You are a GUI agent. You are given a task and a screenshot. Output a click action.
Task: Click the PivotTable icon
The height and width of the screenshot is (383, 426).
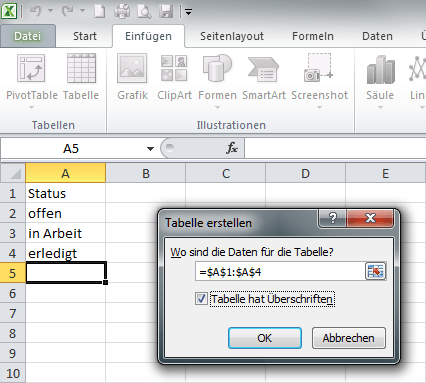point(31,69)
